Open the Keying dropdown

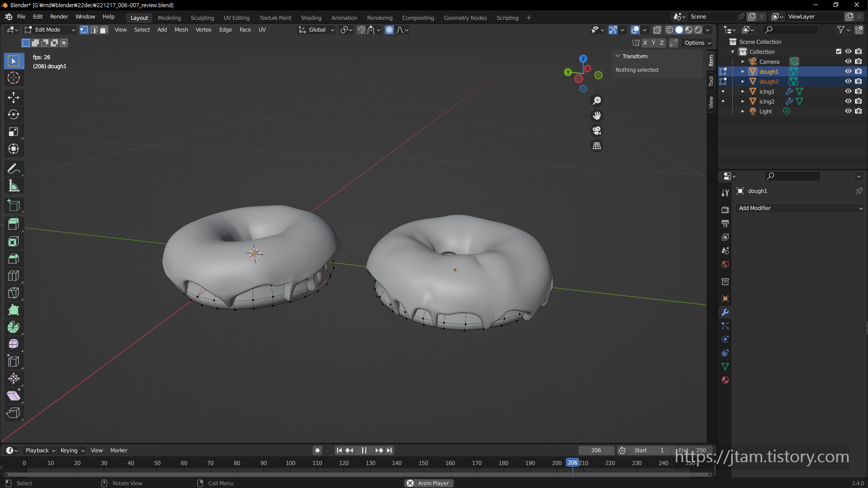point(72,450)
